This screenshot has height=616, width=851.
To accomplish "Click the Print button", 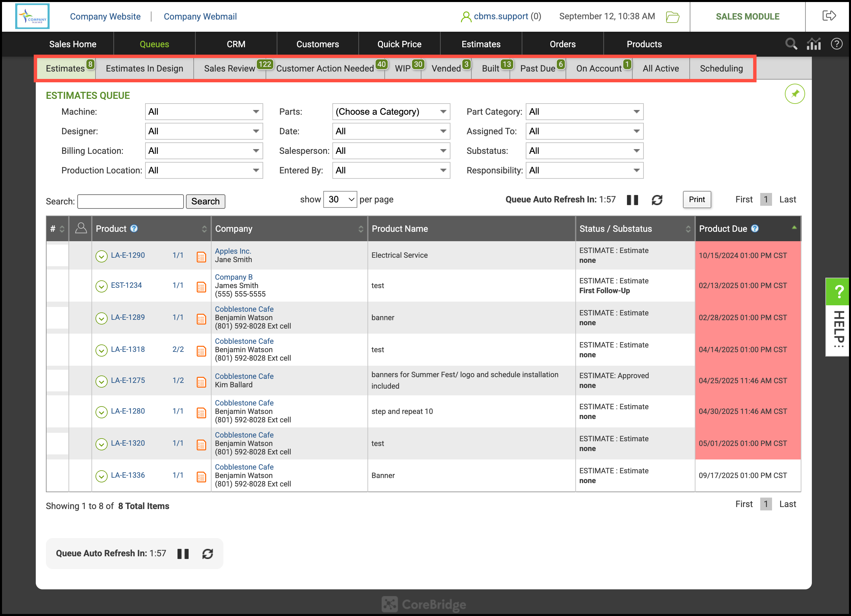I will [696, 200].
